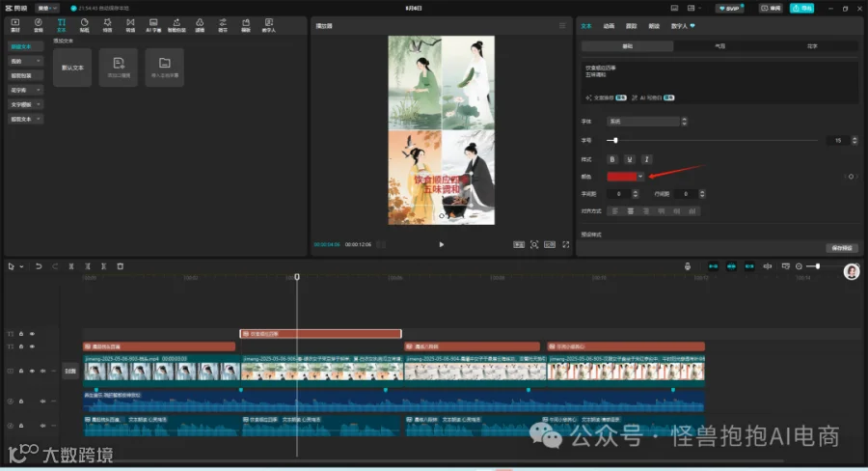Toggle bold text style button

612,159
